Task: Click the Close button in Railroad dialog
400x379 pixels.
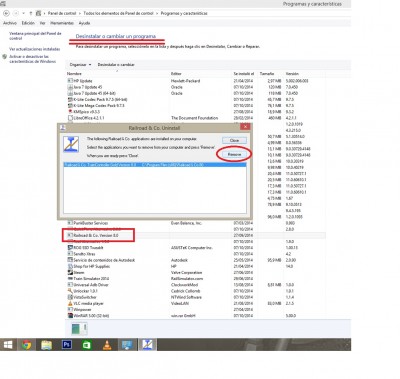Action: [x=234, y=140]
